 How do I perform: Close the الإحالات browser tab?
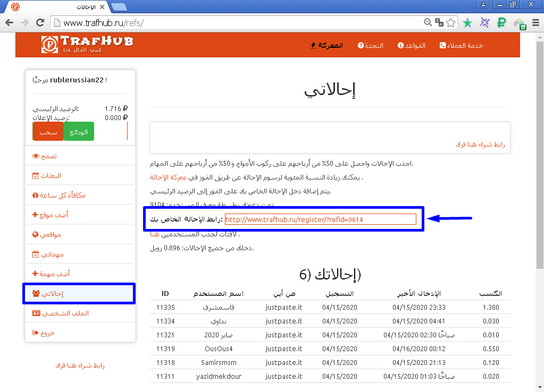click(102, 7)
